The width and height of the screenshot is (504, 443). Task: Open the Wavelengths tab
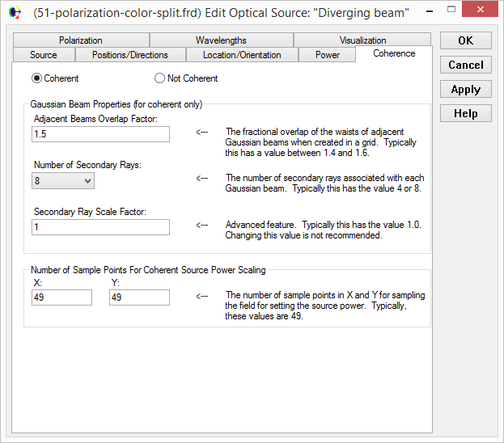pos(221,40)
